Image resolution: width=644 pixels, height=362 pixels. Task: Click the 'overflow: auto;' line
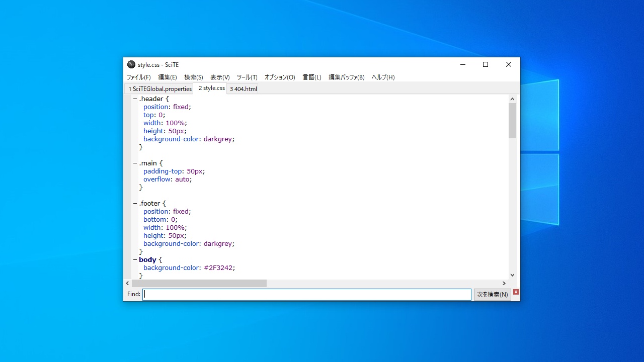coord(168,179)
